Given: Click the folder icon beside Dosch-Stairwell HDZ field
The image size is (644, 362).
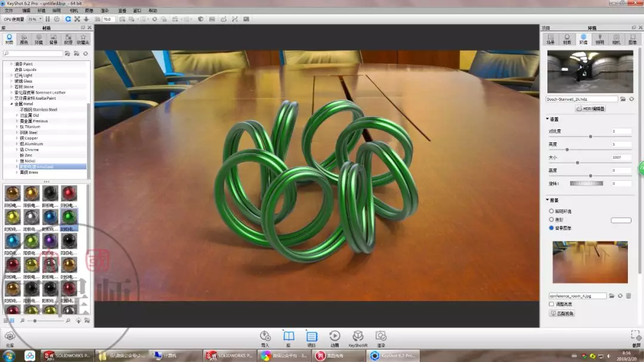Looking at the screenshot, I should coord(623,99).
